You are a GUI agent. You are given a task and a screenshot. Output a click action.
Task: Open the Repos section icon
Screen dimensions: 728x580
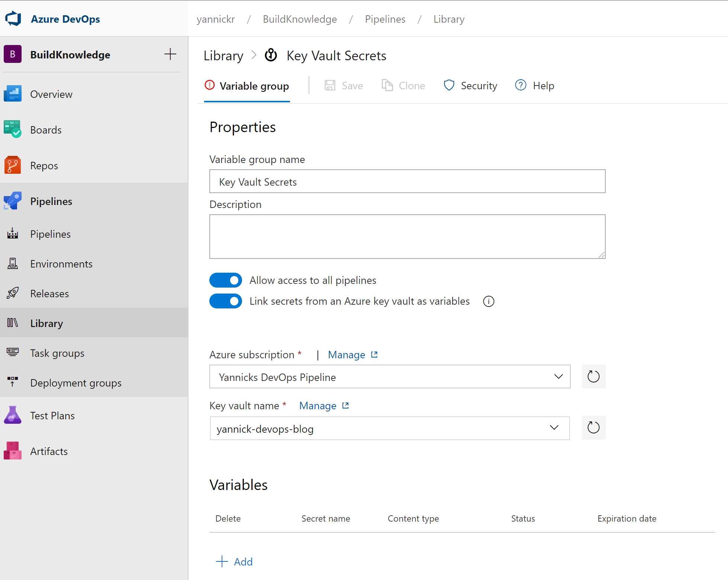click(x=13, y=165)
